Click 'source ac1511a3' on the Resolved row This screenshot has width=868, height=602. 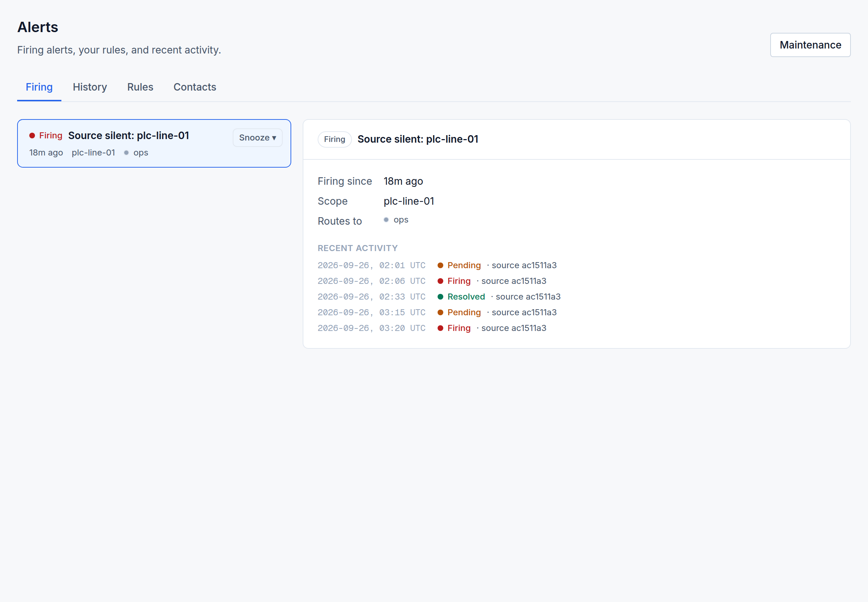[x=528, y=297]
